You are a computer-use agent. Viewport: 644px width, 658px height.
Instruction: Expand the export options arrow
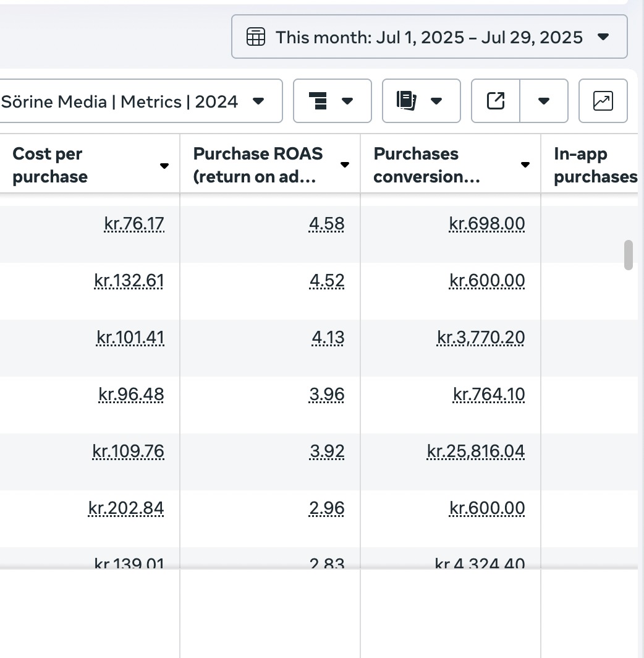pyautogui.click(x=544, y=101)
